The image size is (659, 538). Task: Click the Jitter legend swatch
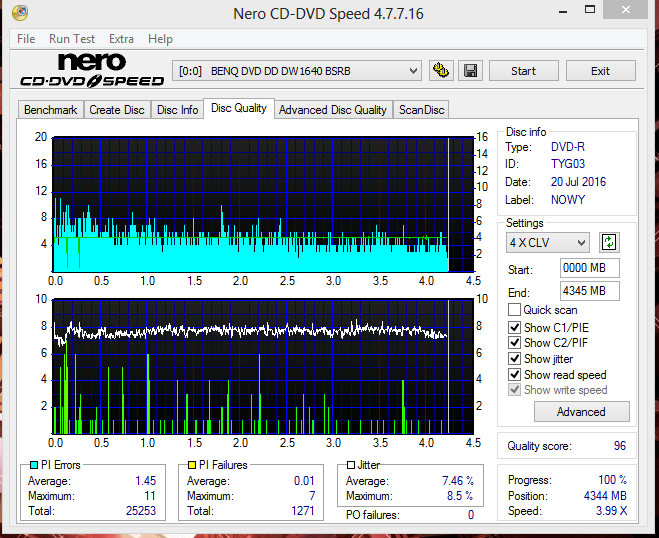click(351, 465)
